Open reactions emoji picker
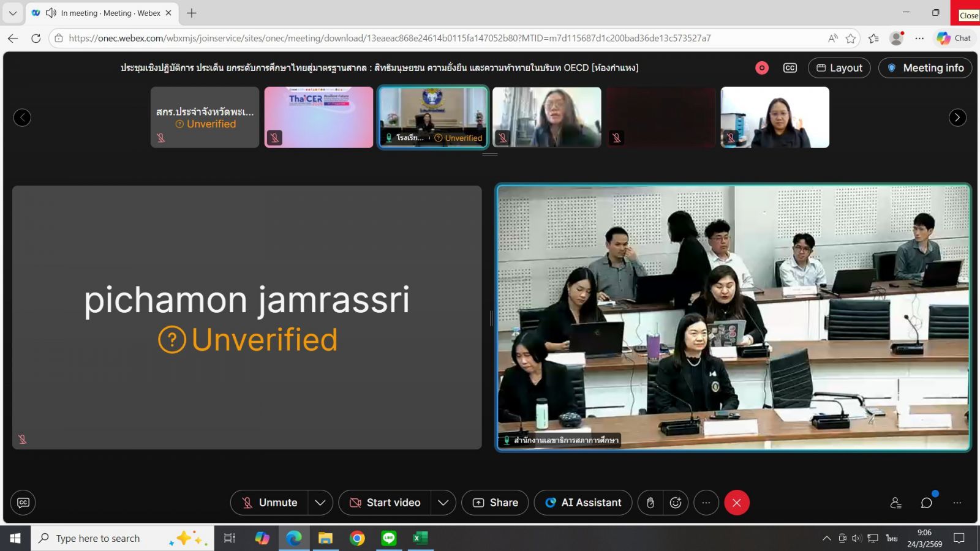980x551 pixels. (x=676, y=503)
